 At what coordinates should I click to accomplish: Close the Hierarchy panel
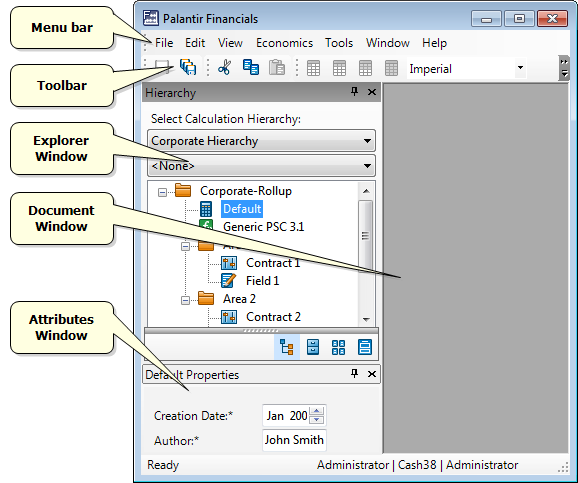372,92
